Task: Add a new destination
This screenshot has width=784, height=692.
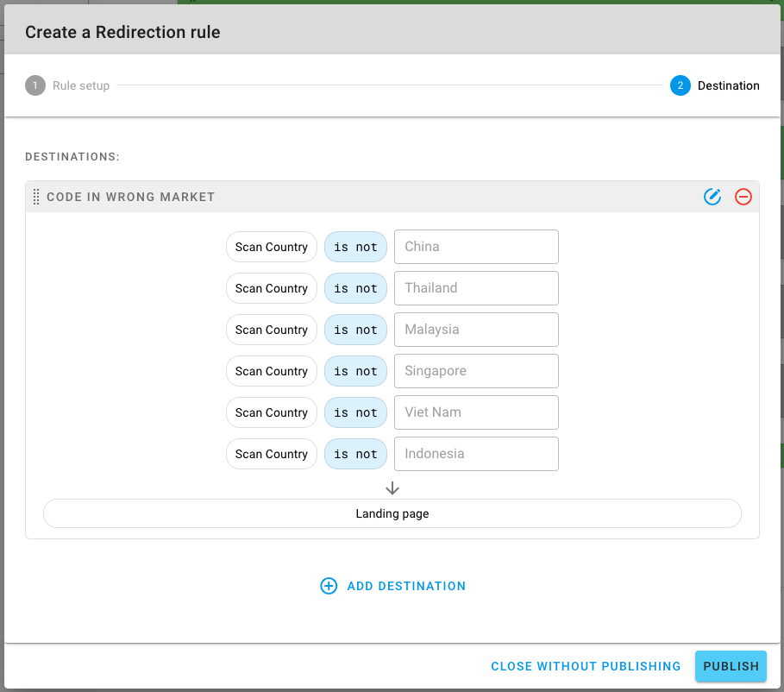Action: (393, 586)
